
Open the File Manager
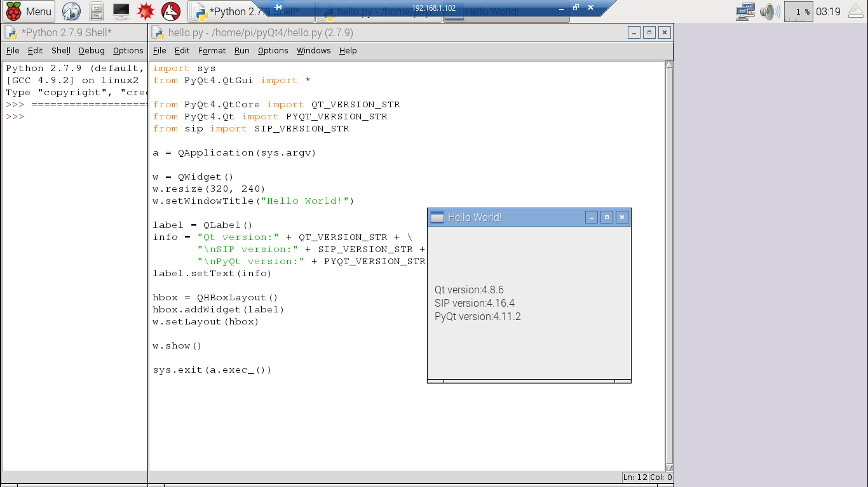click(95, 11)
